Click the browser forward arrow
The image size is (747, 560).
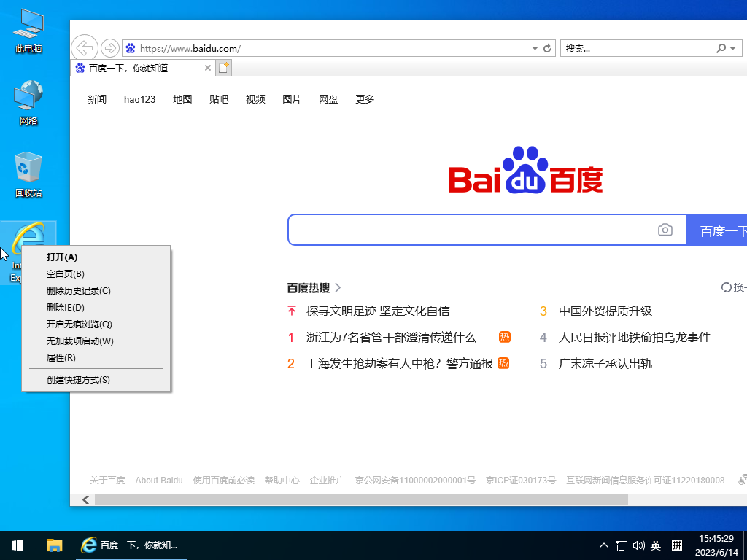coord(110,48)
